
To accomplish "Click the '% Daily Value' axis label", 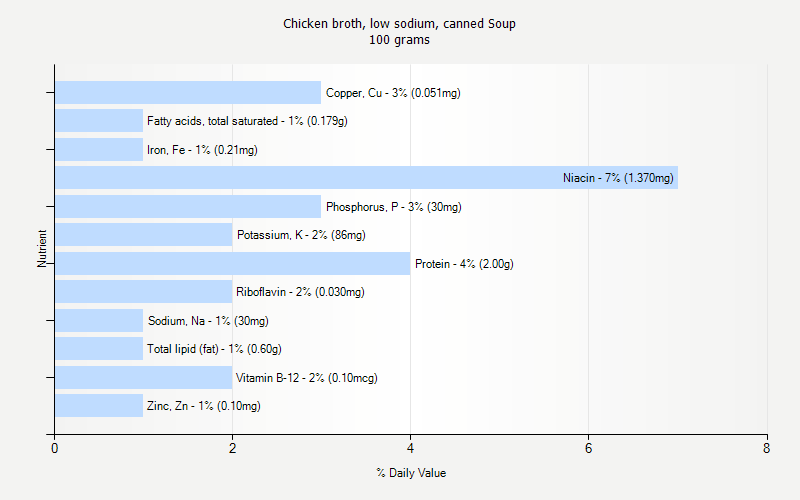I will pos(411,472).
